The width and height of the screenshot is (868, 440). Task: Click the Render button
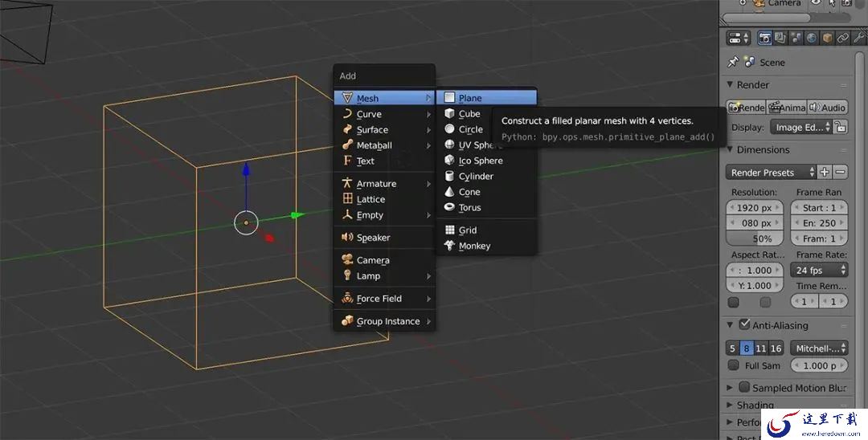coord(746,108)
